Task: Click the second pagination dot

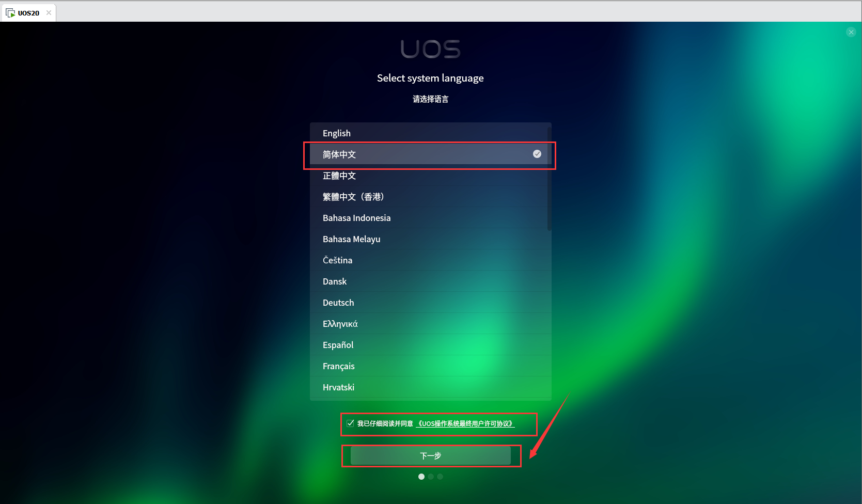Action: [430, 477]
